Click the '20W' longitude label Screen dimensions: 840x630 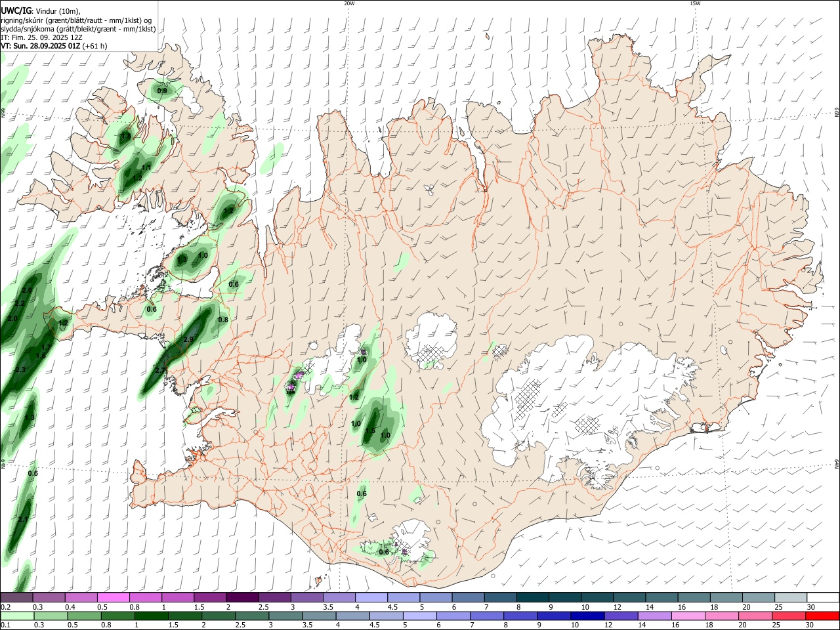click(349, 3)
